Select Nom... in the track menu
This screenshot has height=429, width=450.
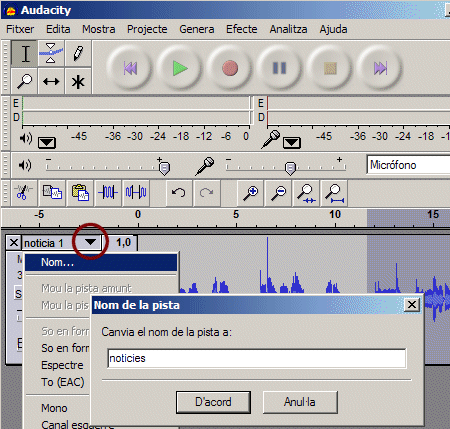(x=101, y=262)
